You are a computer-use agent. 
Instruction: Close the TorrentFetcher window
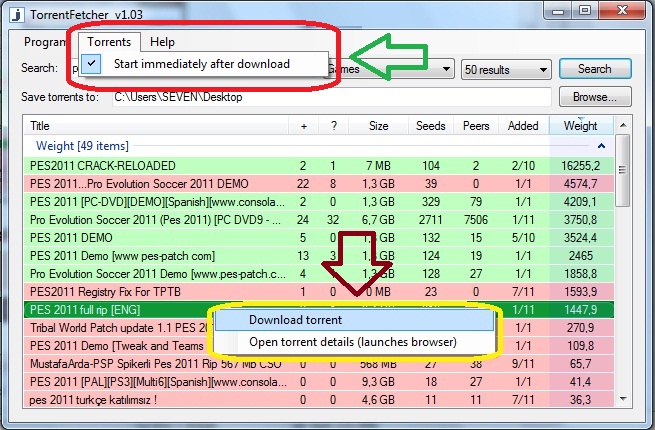(622, 10)
